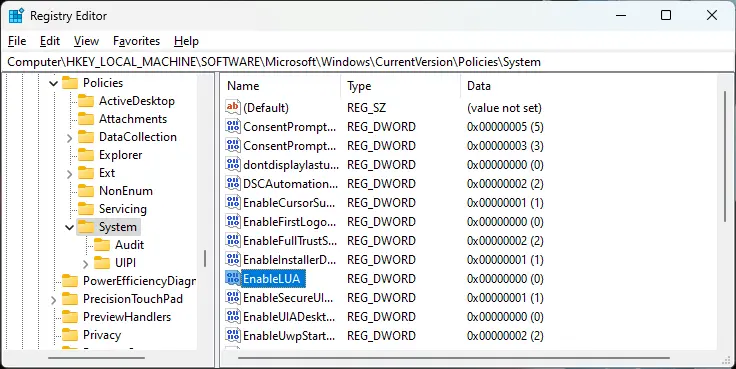Maximize the Registry Editor window
The width and height of the screenshot is (736, 369).
(x=666, y=15)
